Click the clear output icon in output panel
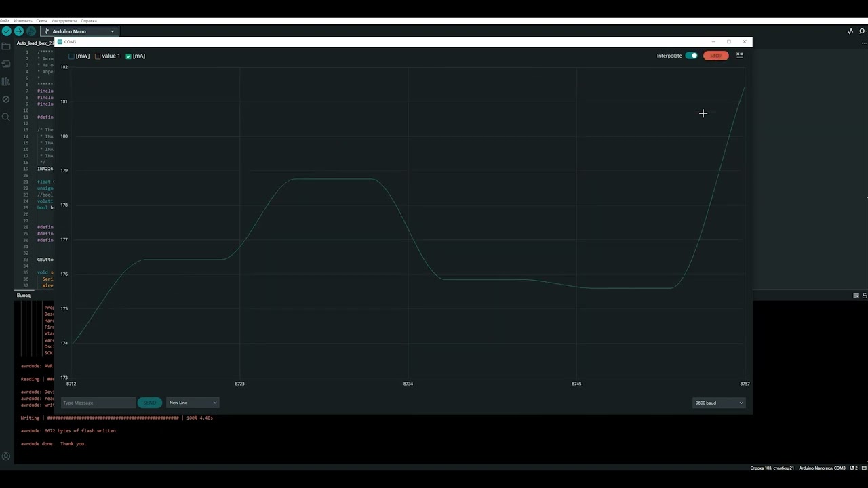The image size is (868, 488). point(856,296)
